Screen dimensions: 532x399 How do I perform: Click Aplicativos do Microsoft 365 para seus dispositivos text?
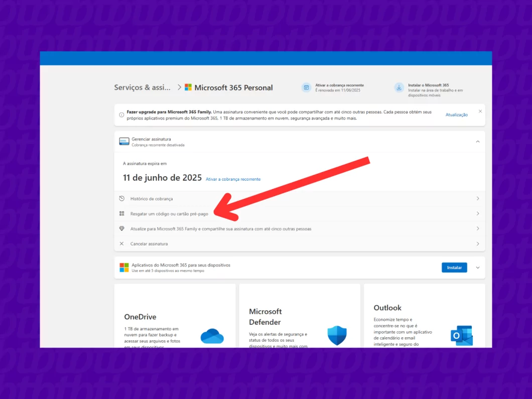click(181, 265)
